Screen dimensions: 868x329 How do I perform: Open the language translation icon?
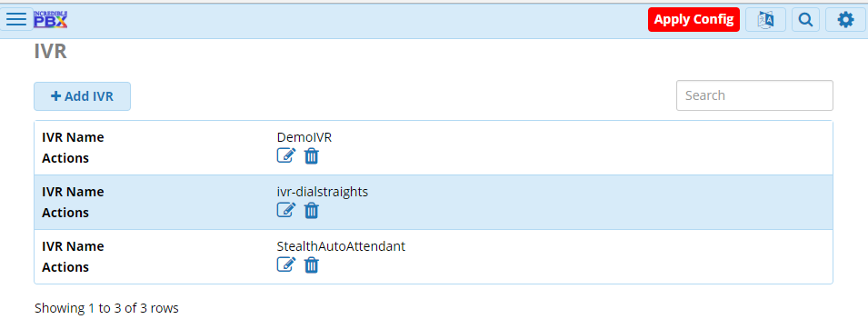pos(765,20)
